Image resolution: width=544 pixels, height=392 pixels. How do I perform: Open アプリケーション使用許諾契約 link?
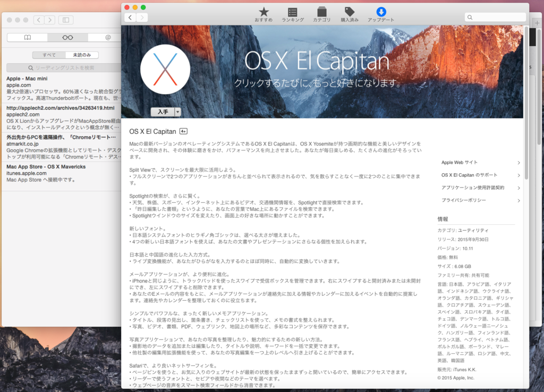point(473,188)
